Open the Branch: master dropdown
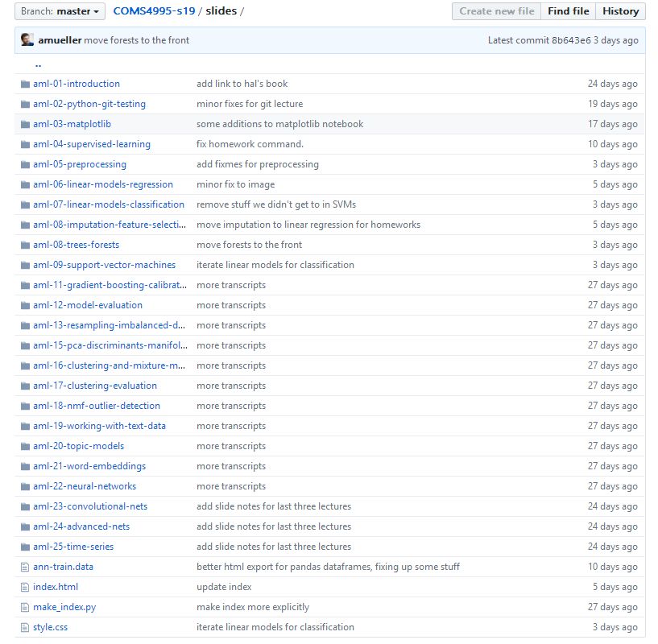The width and height of the screenshot is (658, 644). tap(60, 11)
